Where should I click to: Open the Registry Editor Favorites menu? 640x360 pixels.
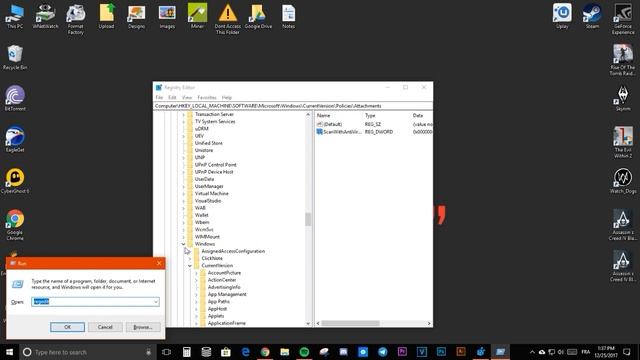click(x=207, y=98)
